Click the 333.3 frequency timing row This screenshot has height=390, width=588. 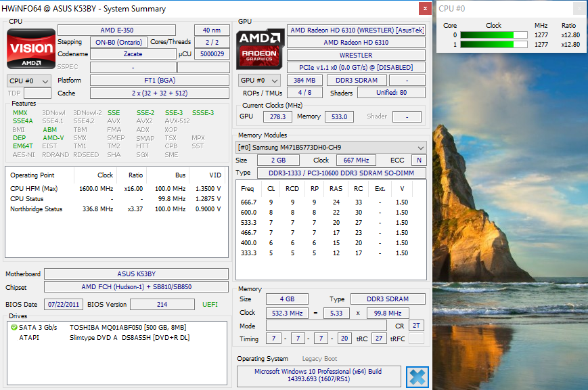click(330, 253)
